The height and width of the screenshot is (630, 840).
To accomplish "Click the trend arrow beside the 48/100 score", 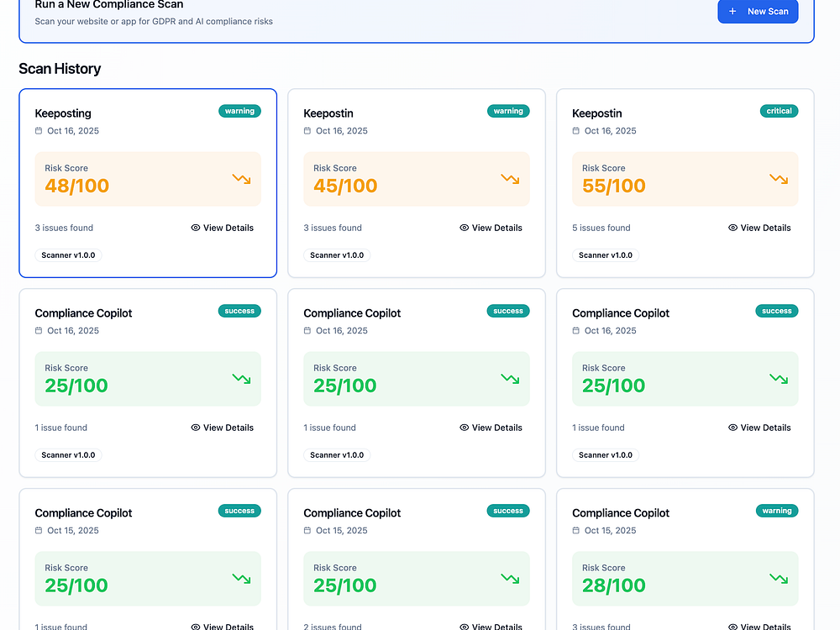I will pos(241,179).
